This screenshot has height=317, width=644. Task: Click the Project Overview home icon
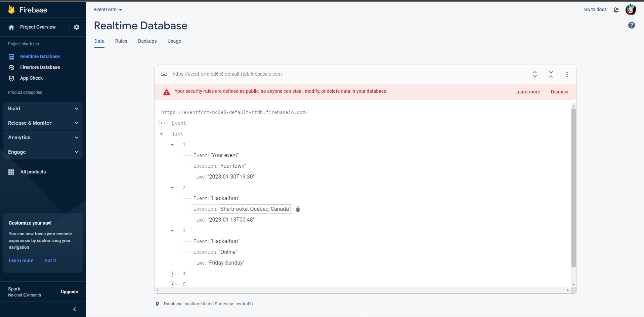[11, 27]
